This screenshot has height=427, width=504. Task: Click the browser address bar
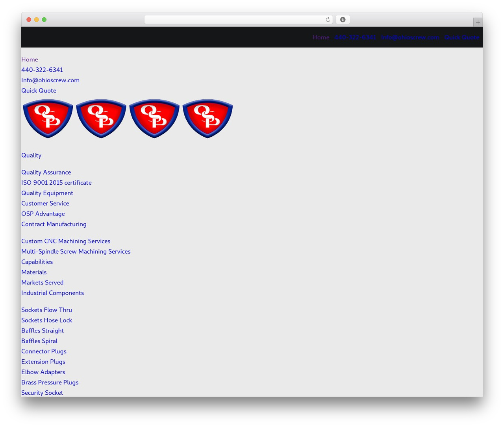pos(238,20)
